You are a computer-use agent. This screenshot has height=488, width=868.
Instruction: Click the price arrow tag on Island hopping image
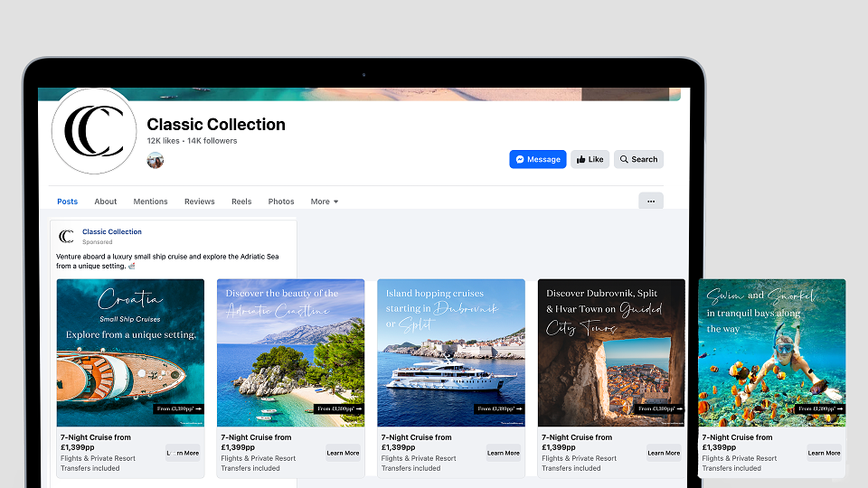click(499, 408)
